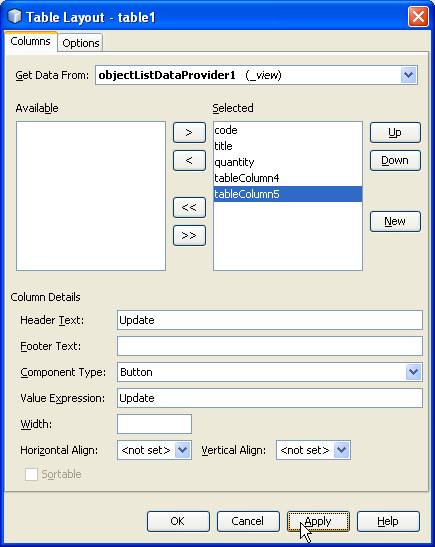The image size is (435, 547).
Task: Confirm the dialog with OK
Action: tap(178, 521)
